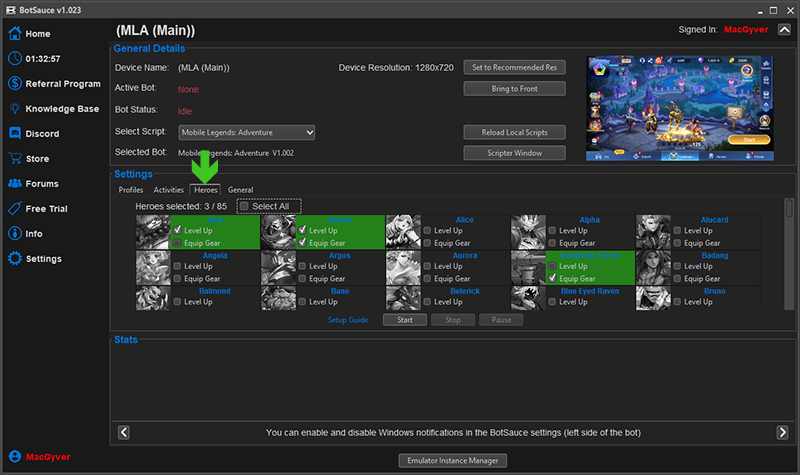Uncheck Equip Gear for Automatic Turret
The width and height of the screenshot is (800, 475).
click(552, 279)
